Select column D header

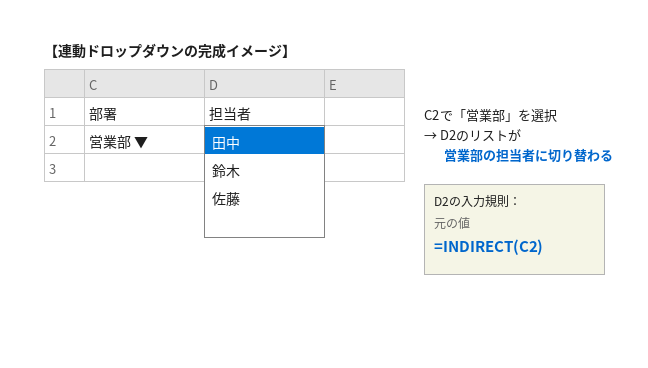pyautogui.click(x=264, y=84)
